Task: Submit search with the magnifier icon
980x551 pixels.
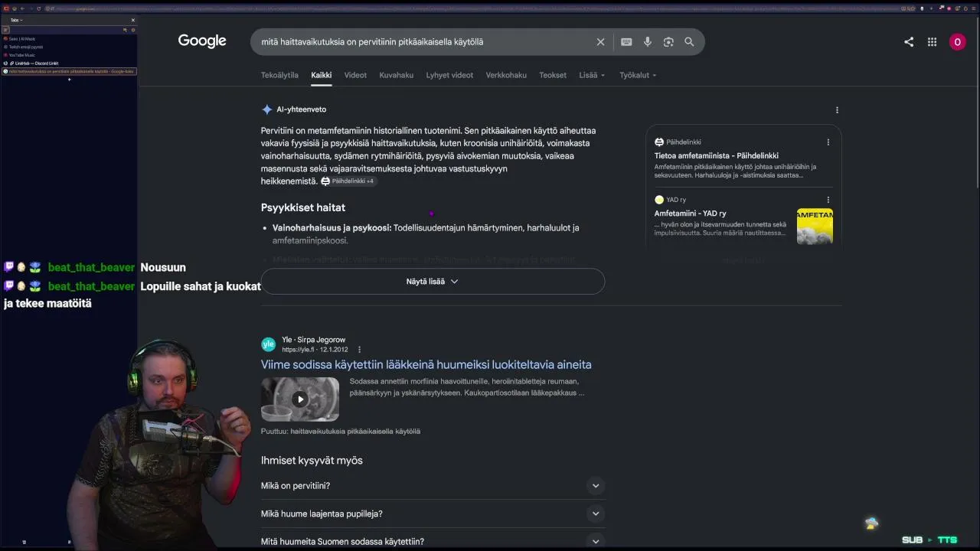Action: [x=689, y=42]
